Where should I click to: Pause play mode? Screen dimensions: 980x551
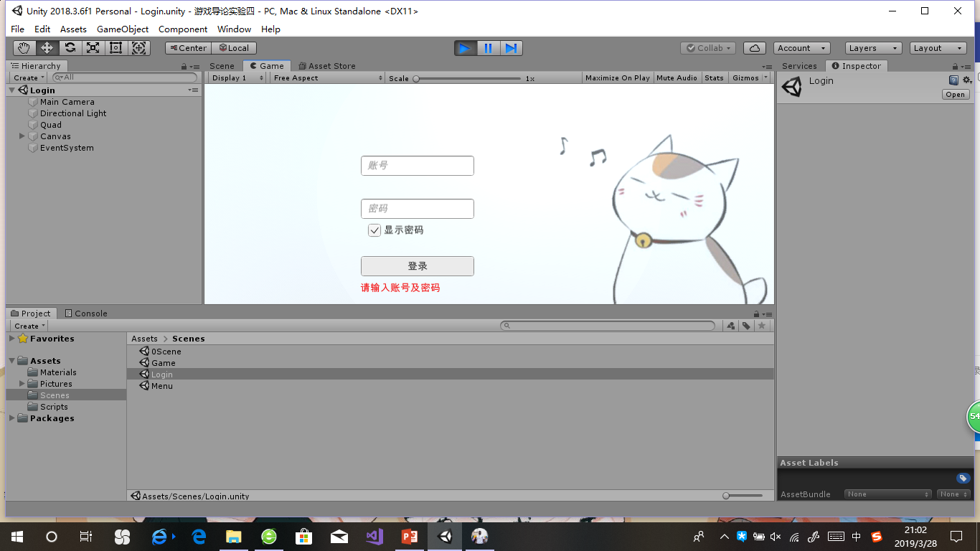pos(488,47)
